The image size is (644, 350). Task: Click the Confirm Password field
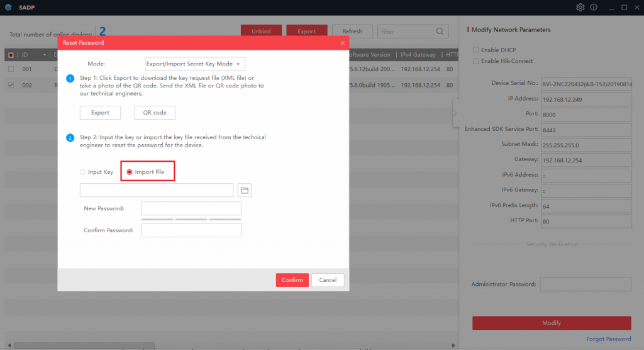click(x=191, y=230)
